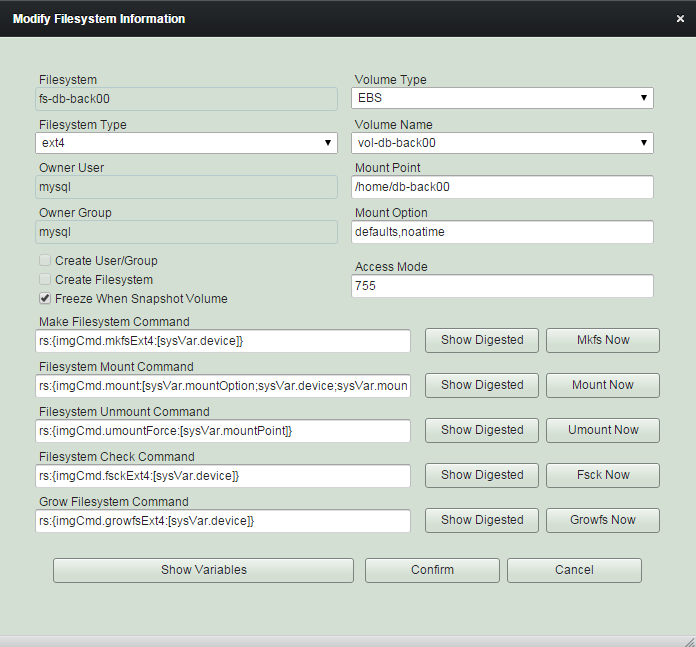Show digested Filesystem Check command
Viewport: 696px width, 647px height.
click(482, 475)
